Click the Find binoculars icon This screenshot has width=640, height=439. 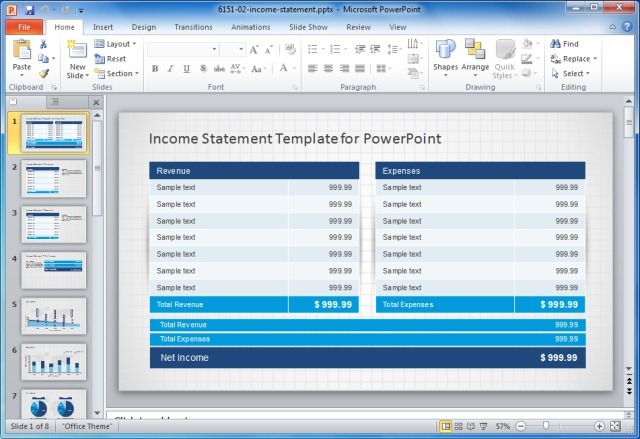pos(556,44)
